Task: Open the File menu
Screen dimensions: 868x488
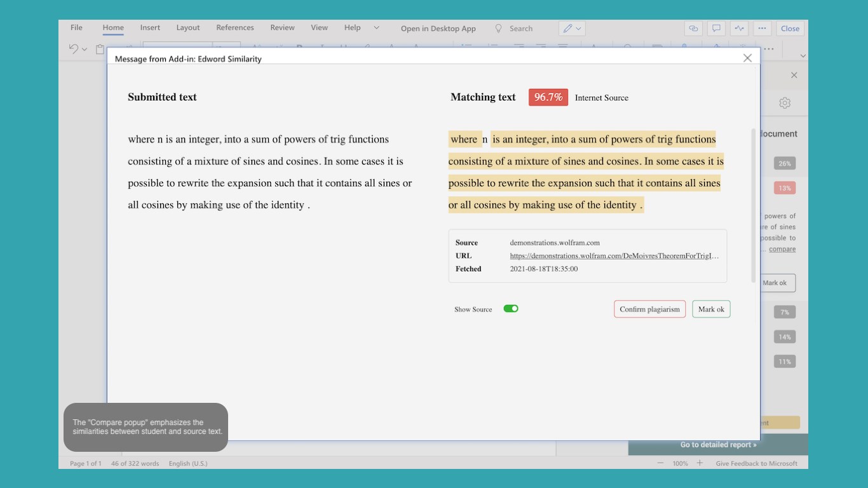Action: (76, 28)
